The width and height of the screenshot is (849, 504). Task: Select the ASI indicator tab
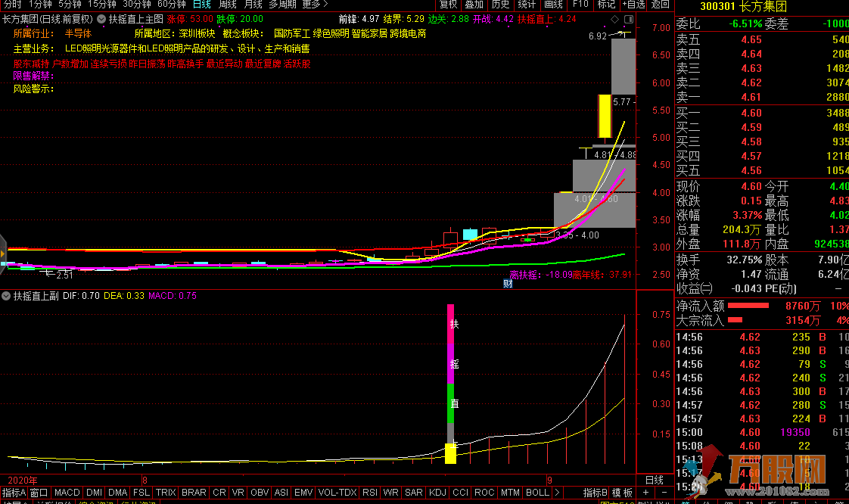281,493
